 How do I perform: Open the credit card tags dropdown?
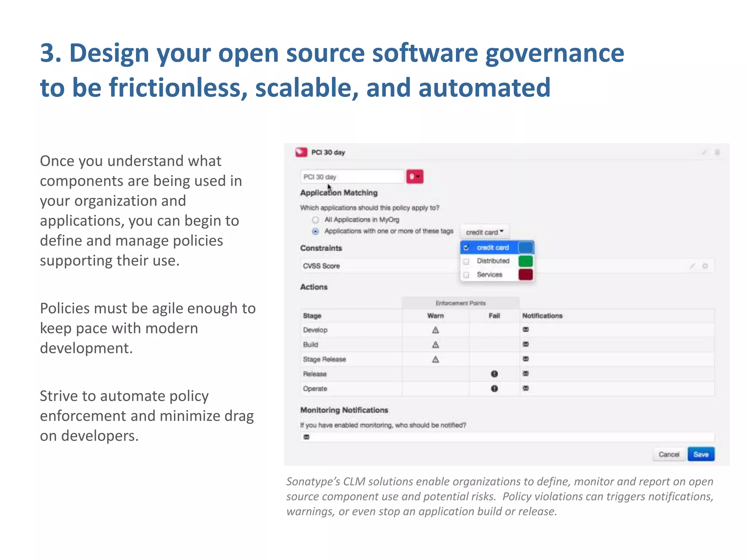tap(485, 232)
